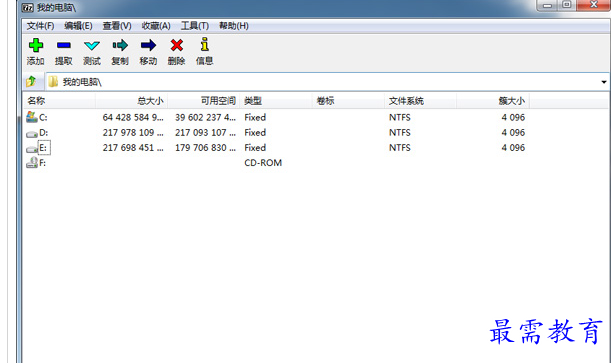The image size is (611, 363).
Task: Click the up-folder arrow icon
Action: (31, 81)
